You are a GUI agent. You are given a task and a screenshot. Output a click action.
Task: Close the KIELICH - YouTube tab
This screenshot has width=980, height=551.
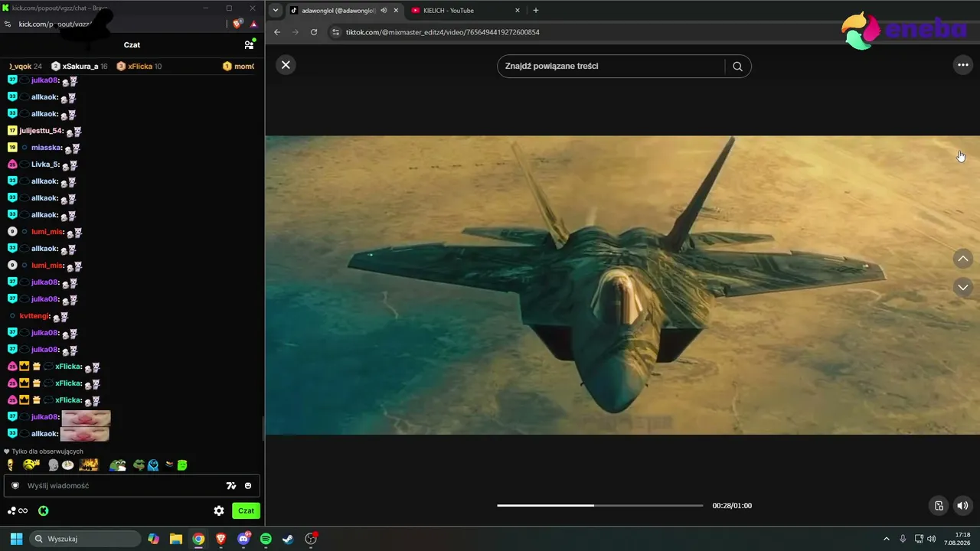(x=518, y=11)
